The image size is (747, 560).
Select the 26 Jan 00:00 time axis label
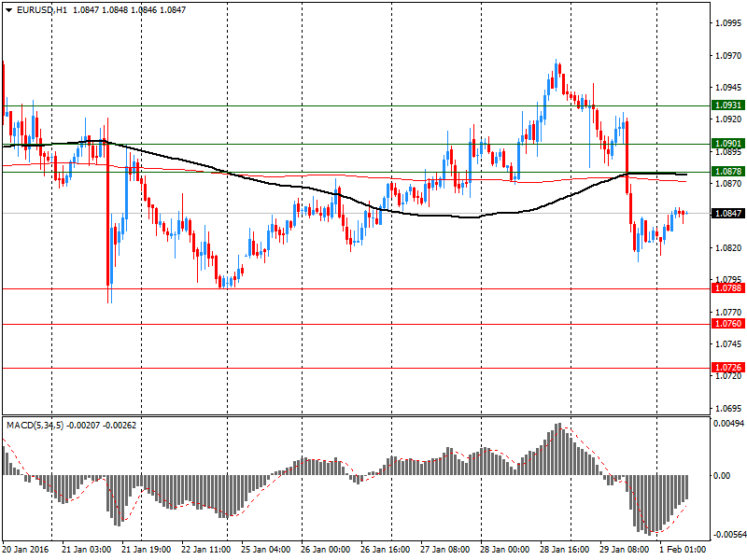[x=325, y=549]
